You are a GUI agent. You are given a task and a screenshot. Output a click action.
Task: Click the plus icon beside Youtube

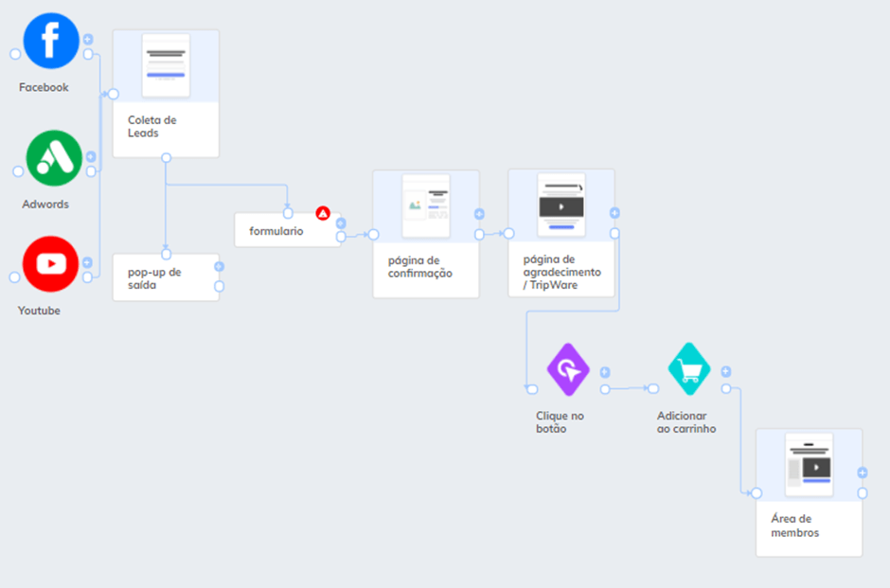[87, 262]
